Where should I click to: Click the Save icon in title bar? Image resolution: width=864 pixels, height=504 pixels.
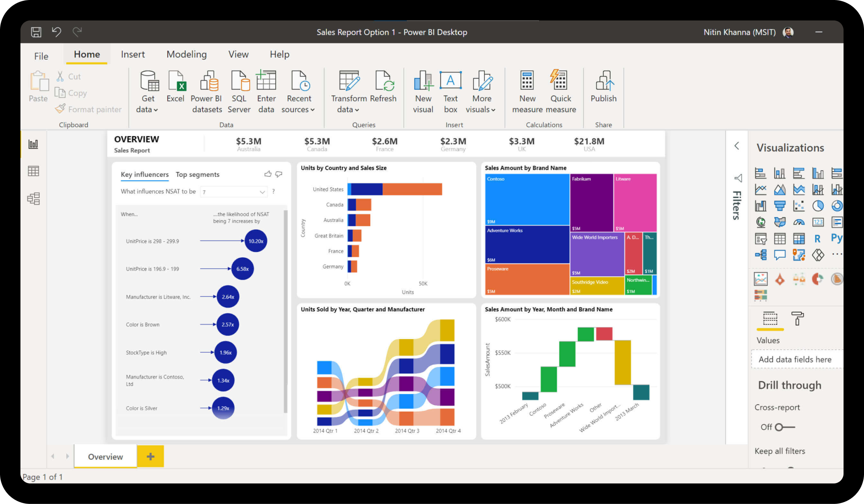pyautogui.click(x=36, y=32)
